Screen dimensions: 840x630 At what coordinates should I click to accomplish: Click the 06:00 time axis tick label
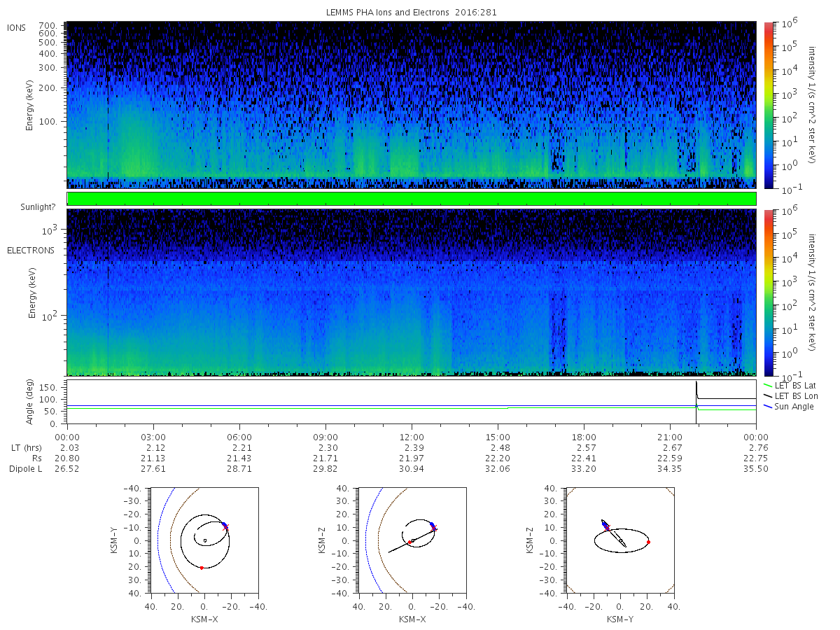239,437
